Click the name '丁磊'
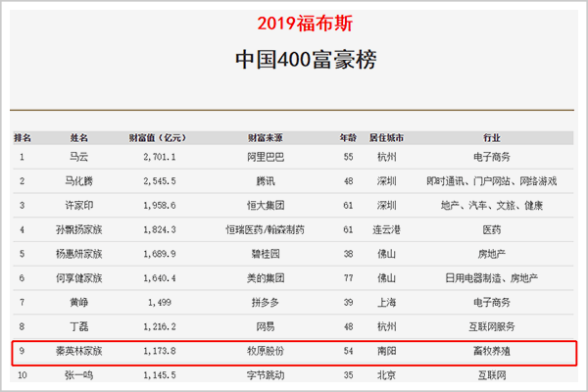Image resolution: width=588 pixels, height=392 pixels. tap(78, 326)
